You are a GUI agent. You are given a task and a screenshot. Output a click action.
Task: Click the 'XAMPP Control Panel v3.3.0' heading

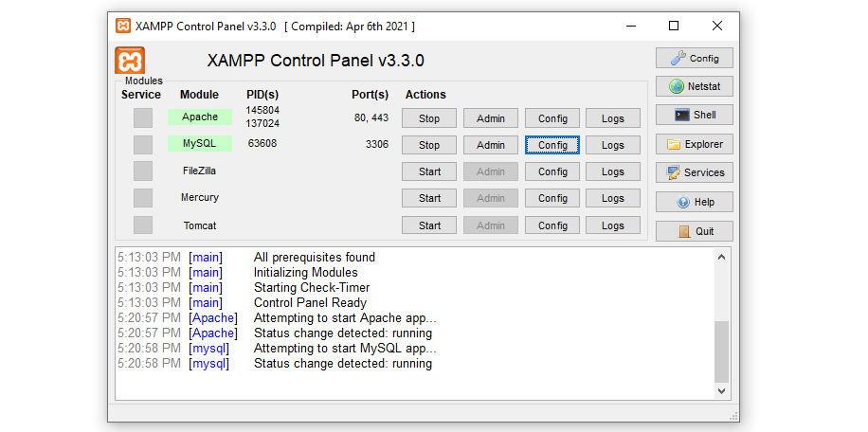coord(316,61)
